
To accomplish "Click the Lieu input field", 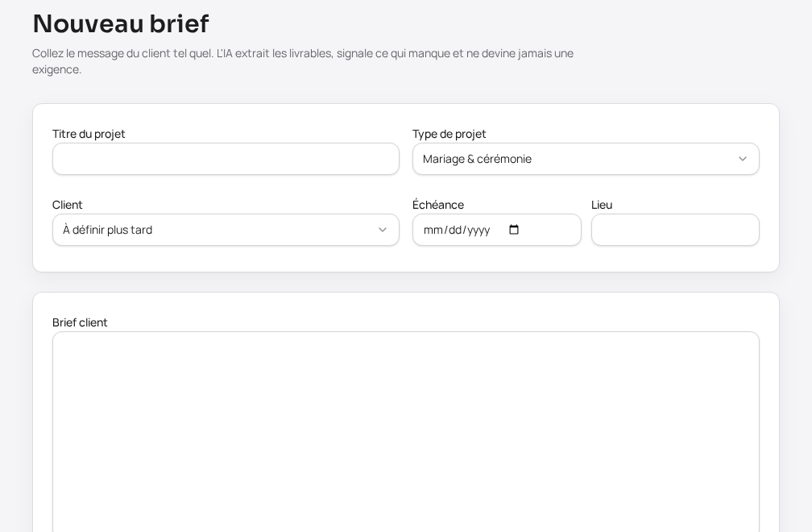I will click(675, 230).
